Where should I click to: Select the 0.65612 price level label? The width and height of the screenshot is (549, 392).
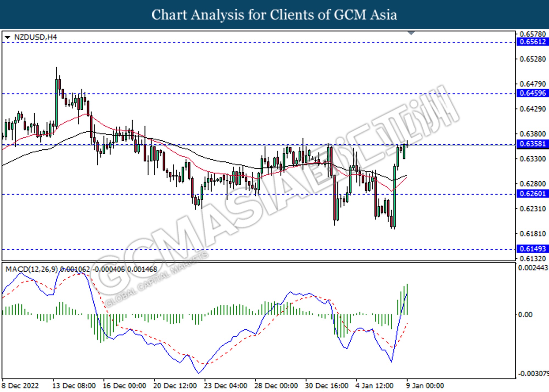(x=533, y=42)
